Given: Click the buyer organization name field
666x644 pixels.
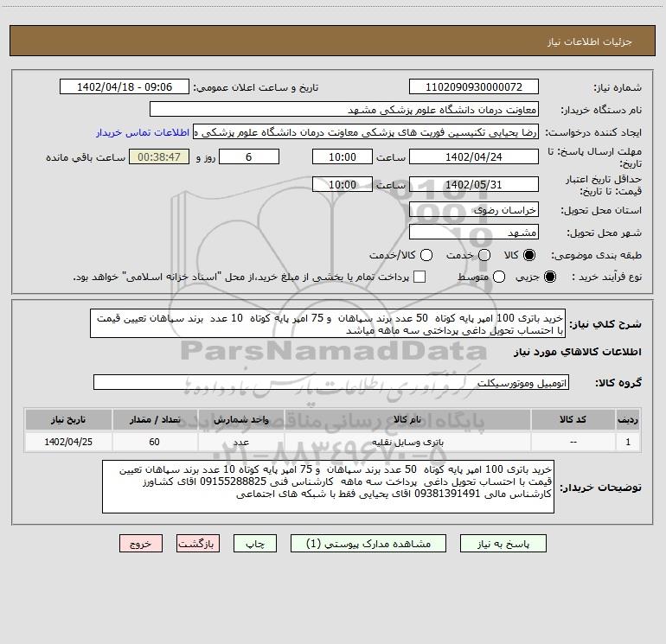Looking at the screenshot, I should coord(344,110).
